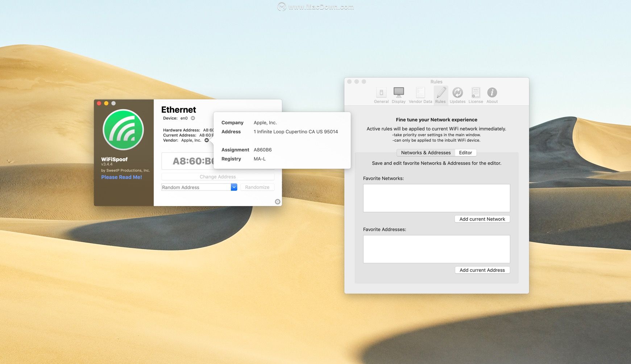Open the Vendor Data preferences pane

click(420, 95)
